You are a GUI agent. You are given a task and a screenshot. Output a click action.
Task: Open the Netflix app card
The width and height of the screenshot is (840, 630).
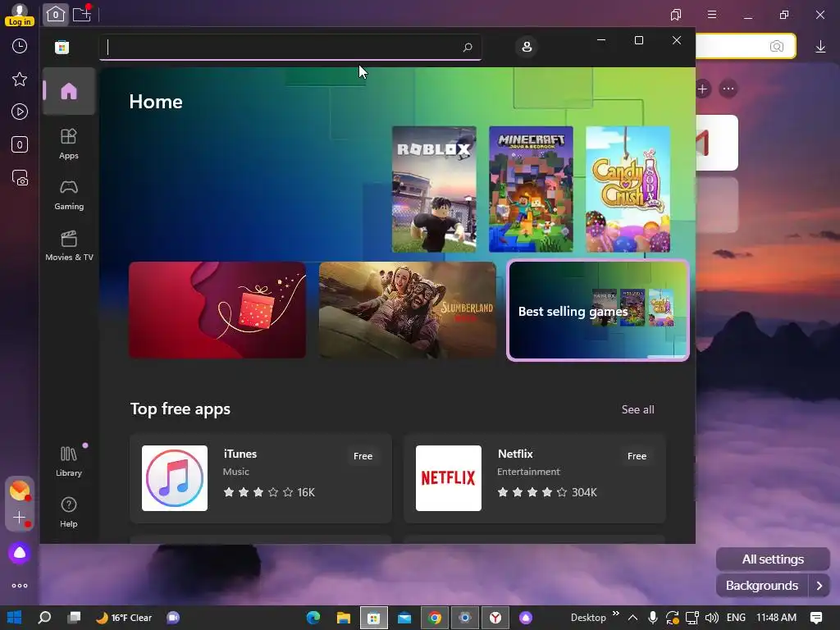point(535,478)
